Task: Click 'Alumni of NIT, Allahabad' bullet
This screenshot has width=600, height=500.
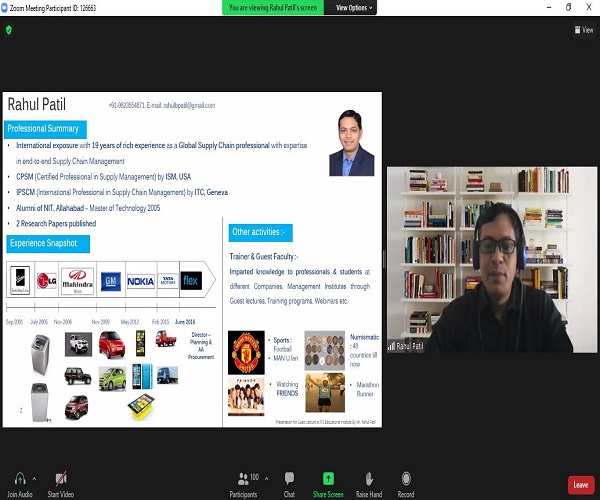Action: point(88,208)
